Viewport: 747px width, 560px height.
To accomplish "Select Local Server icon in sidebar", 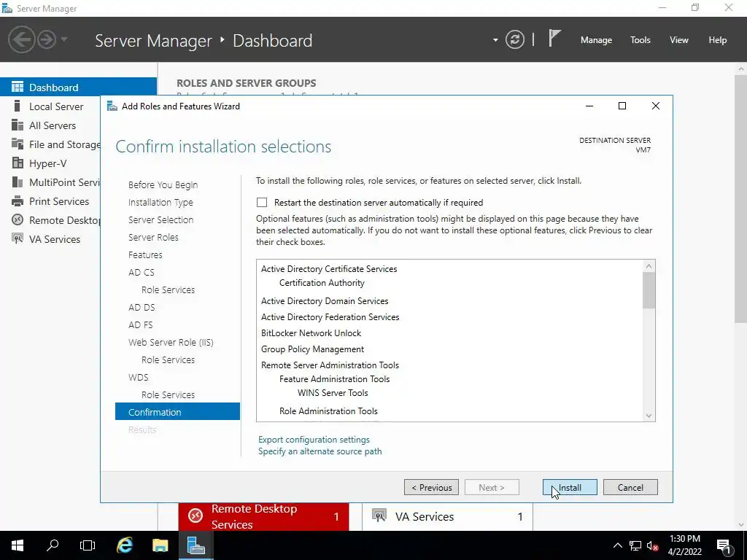I will pos(18,106).
